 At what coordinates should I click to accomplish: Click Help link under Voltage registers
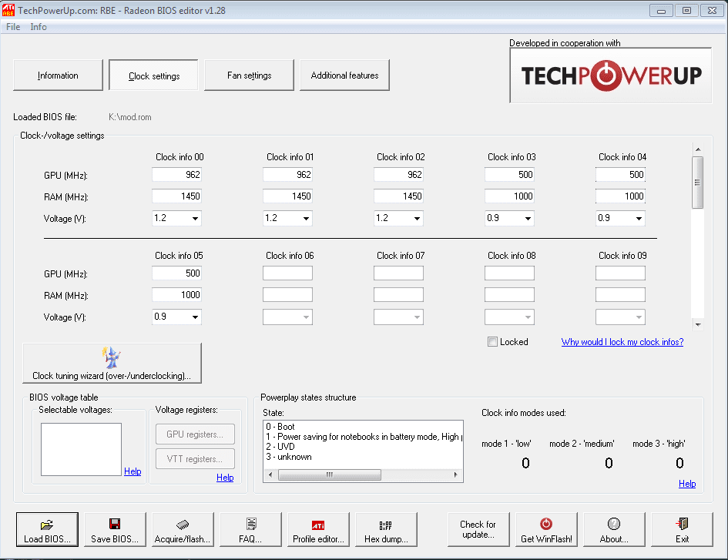click(225, 478)
